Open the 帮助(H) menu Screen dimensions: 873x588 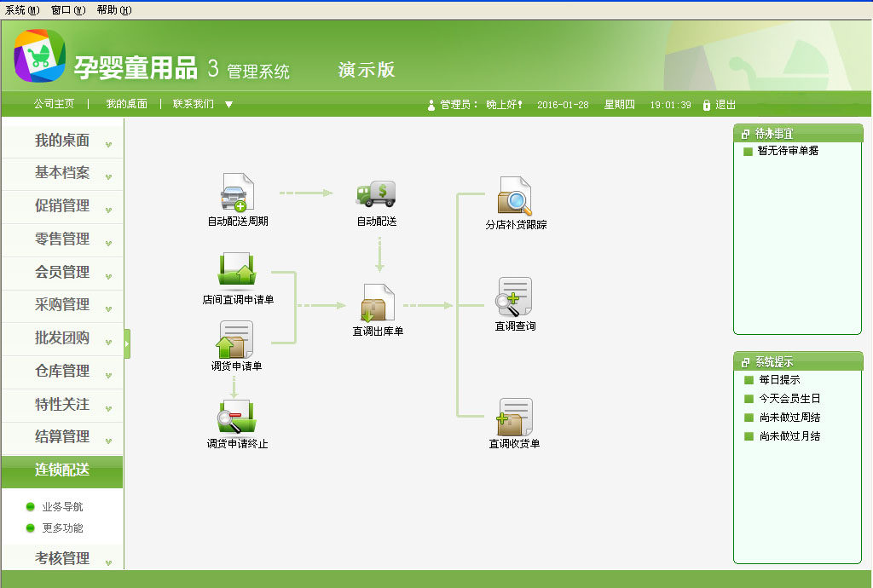pos(114,10)
